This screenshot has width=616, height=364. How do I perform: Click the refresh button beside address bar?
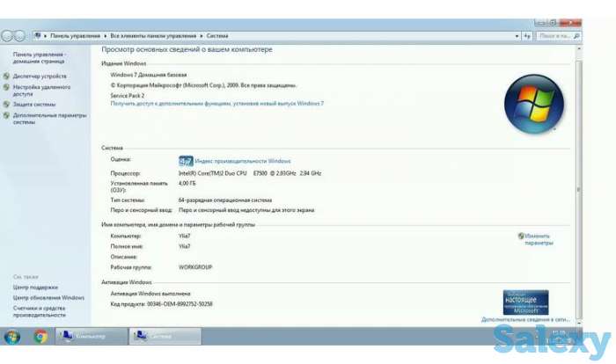click(527, 36)
